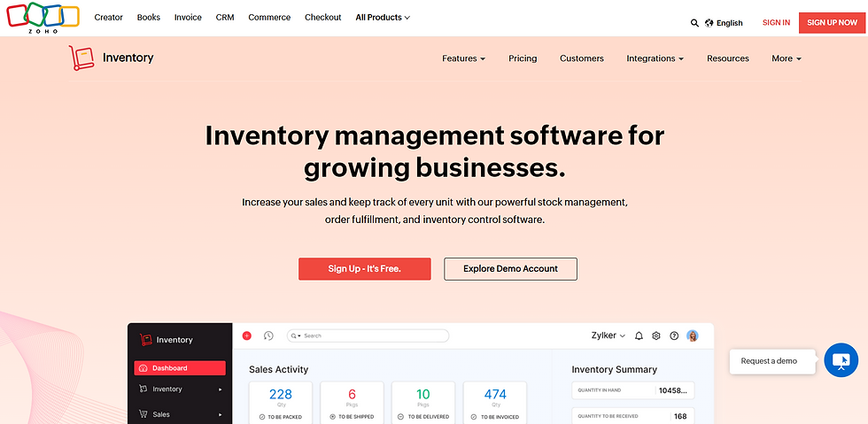Screen dimensions: 868x424
Task: Open the search filter dropdown arrow in demo
Action: [299, 336]
